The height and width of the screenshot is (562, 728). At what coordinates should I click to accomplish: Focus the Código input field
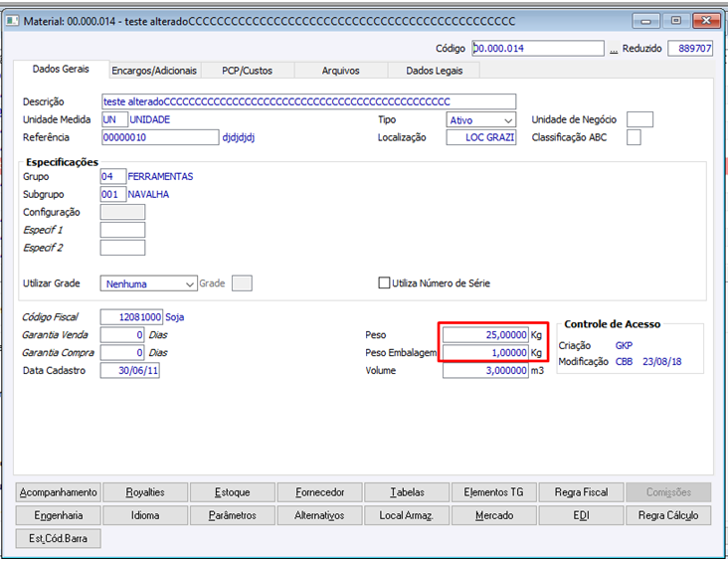538,49
